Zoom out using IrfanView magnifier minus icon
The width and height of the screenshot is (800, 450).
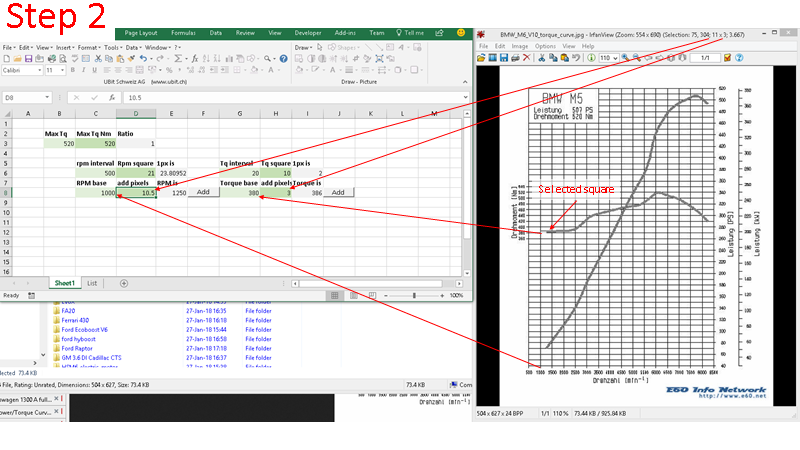636,58
